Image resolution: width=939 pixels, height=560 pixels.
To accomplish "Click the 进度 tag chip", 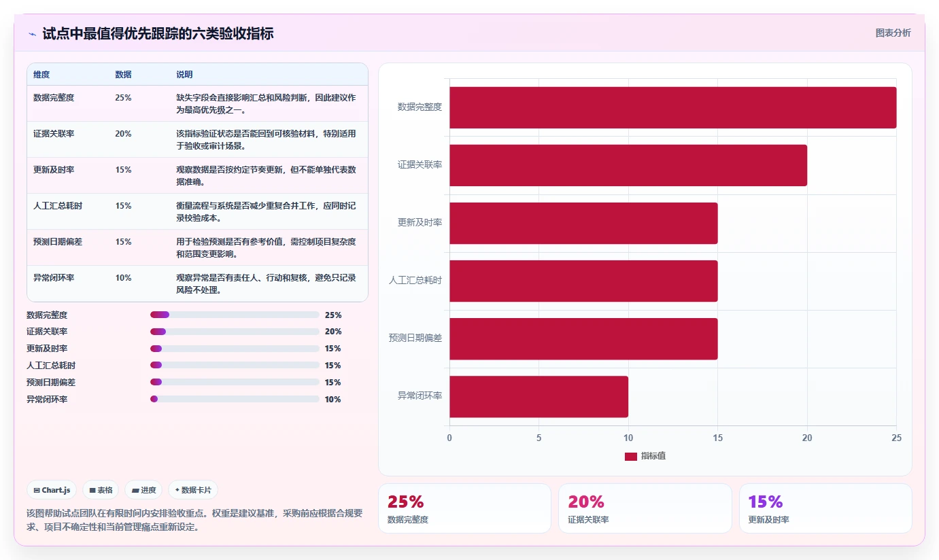I will point(143,490).
